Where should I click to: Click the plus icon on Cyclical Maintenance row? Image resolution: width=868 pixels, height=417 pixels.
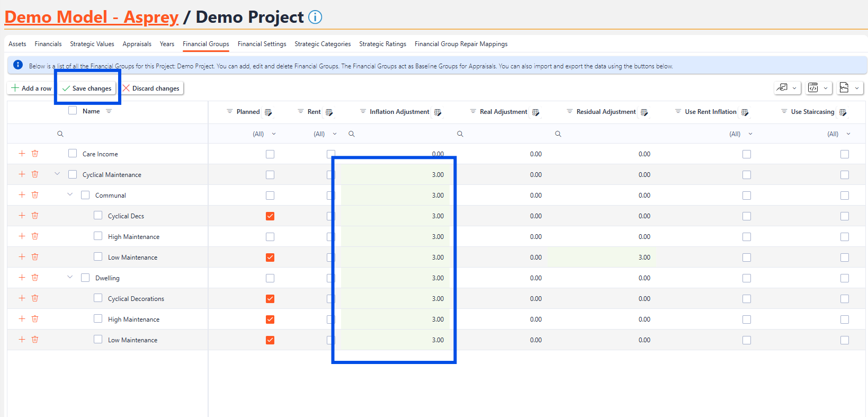(x=22, y=174)
